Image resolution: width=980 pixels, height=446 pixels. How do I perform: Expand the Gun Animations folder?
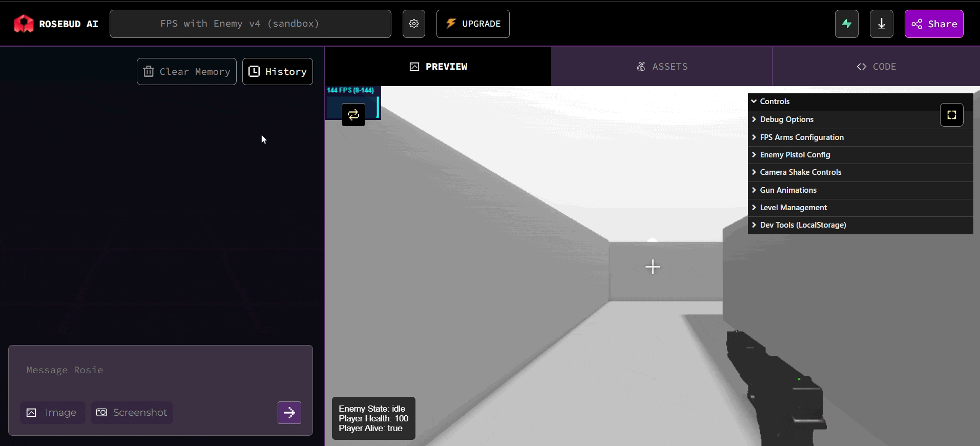[x=861, y=190]
